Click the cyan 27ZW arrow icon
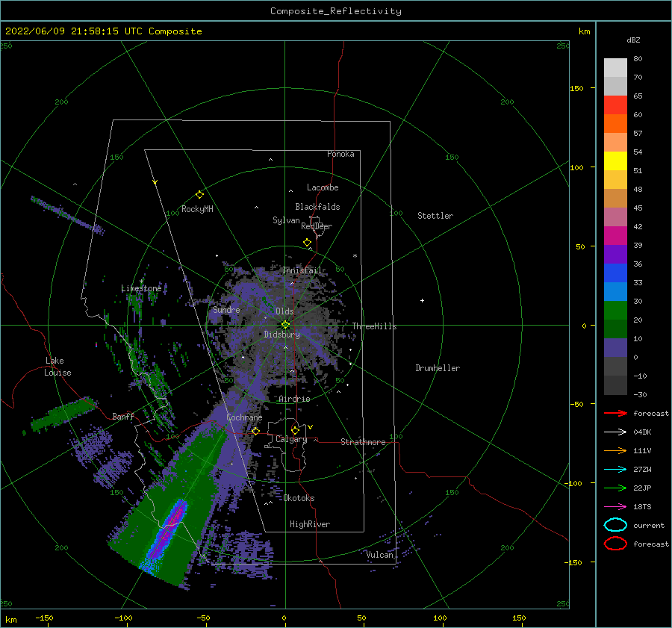Screen dimensions: 672x628 [x=615, y=470]
